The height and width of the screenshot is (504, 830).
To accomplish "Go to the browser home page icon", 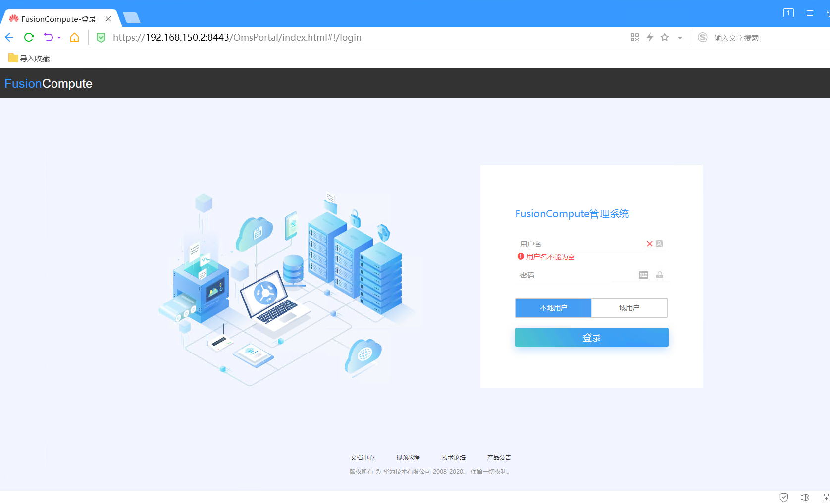I will [74, 37].
